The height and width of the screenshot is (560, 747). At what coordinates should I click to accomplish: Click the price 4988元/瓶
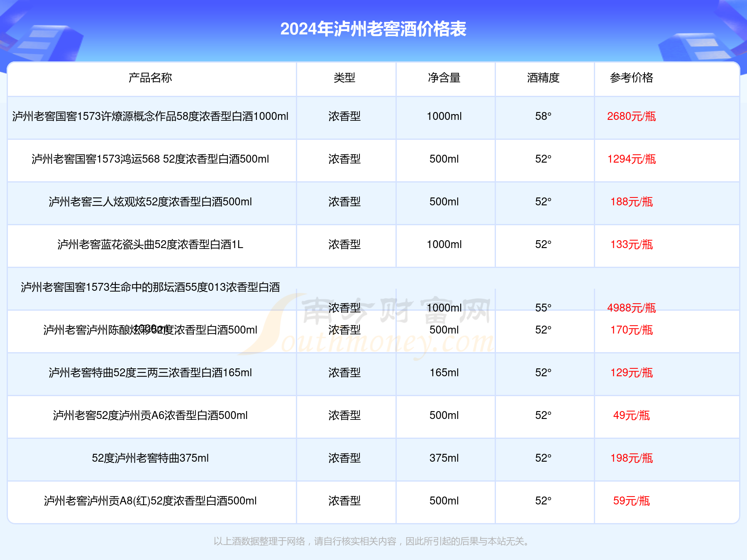coord(632,308)
